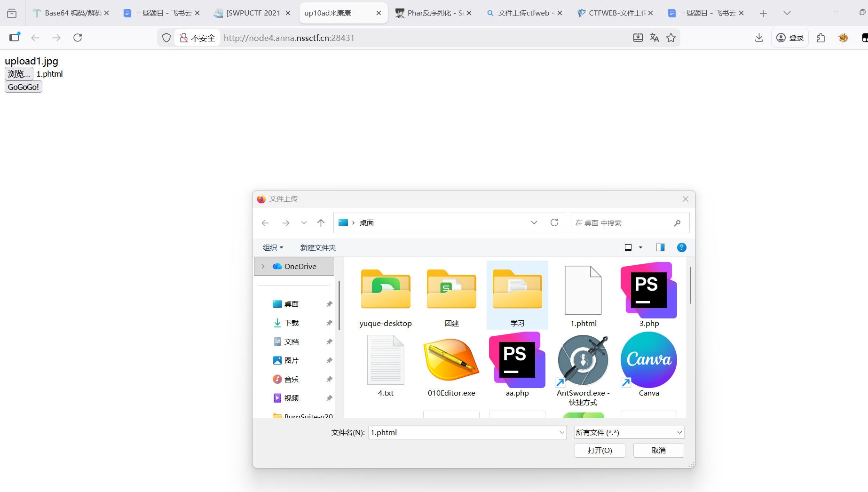Reload the current browser page
The height and width of the screenshot is (492, 868).
pos(78,38)
